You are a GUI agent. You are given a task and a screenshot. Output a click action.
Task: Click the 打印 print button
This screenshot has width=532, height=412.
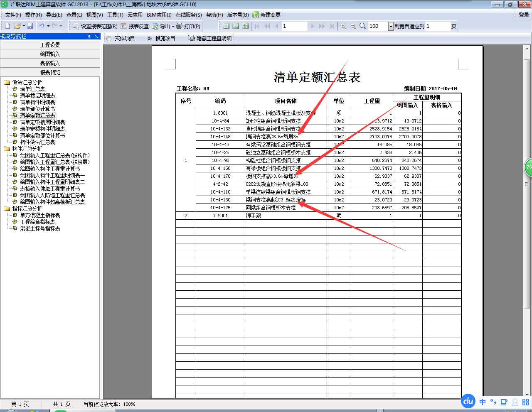click(x=188, y=26)
